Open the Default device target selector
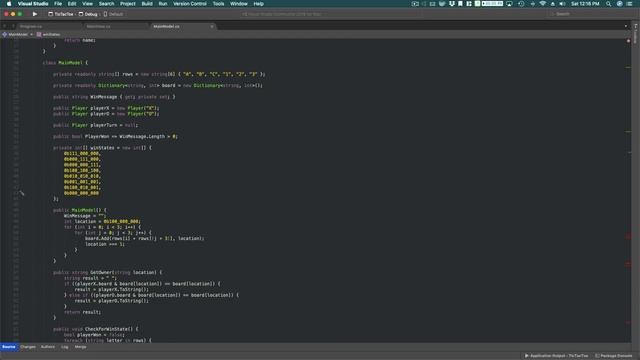The height and width of the screenshot is (360, 640). 113,14
